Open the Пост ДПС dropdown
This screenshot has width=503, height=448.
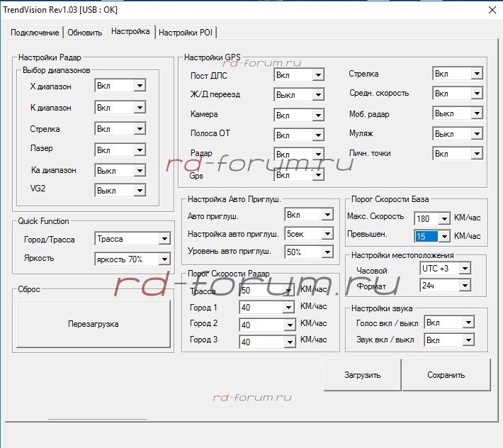point(317,75)
